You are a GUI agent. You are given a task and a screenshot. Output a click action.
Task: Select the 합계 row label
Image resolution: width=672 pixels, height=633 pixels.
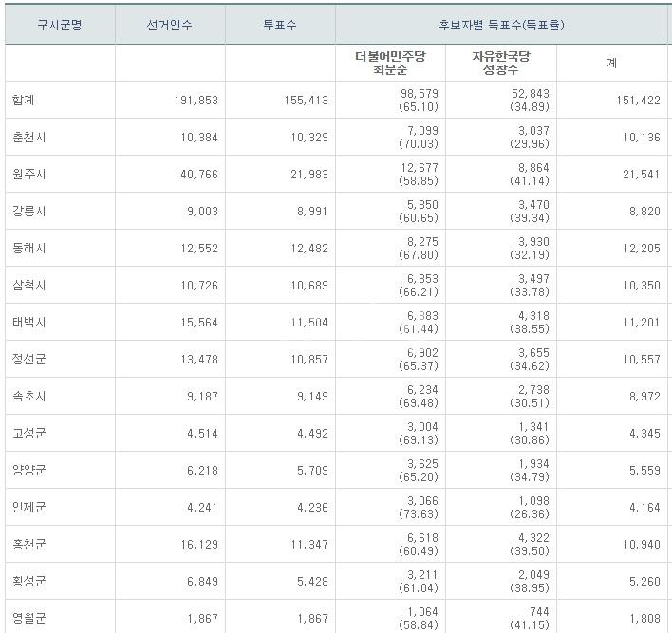pyautogui.click(x=23, y=100)
